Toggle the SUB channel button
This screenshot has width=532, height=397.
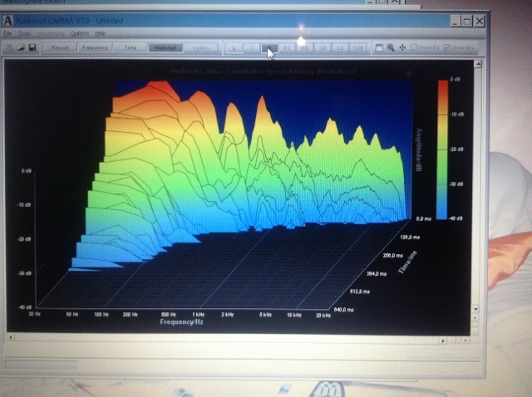(x=358, y=48)
